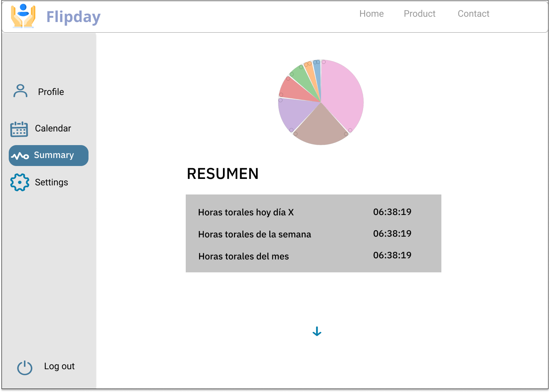This screenshot has width=550, height=392.
Task: Click the Flipday hands logo icon
Action: (23, 16)
